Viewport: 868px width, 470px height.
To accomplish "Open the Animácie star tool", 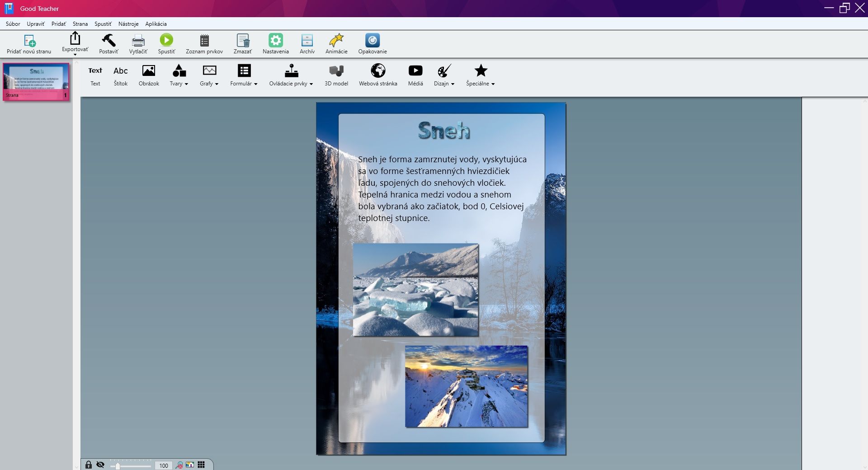I will [336, 41].
